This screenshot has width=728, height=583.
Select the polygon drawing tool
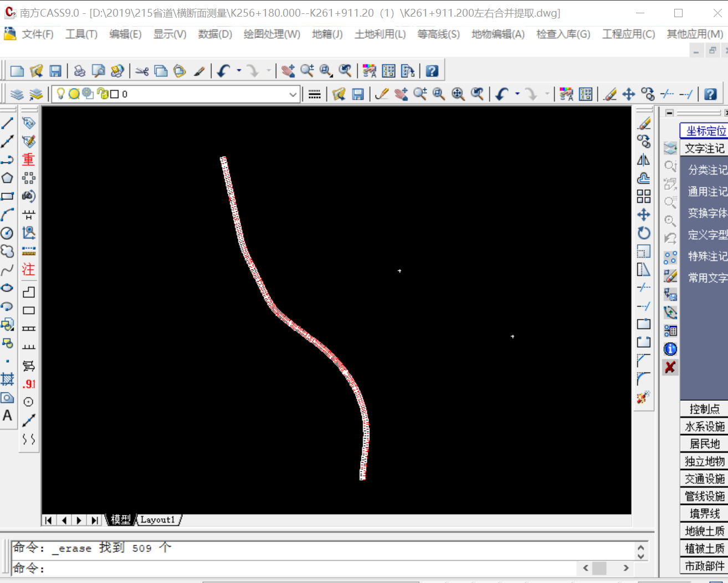coord(7,178)
